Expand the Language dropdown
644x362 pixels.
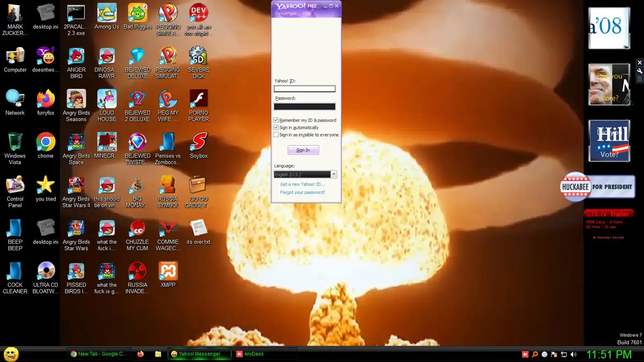coord(334,175)
